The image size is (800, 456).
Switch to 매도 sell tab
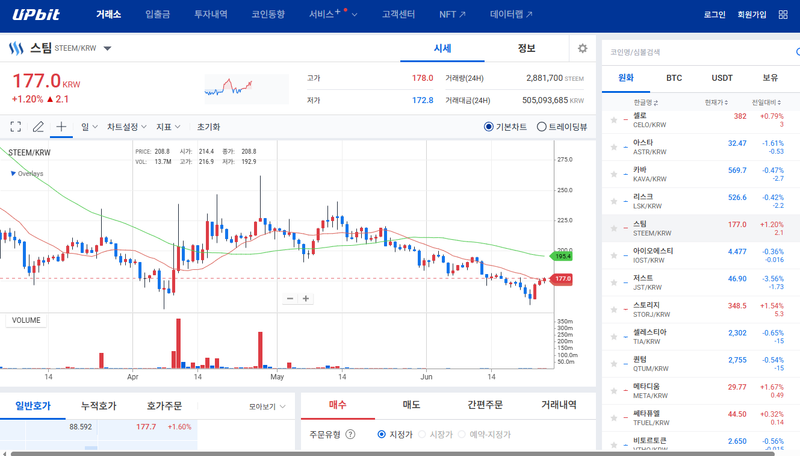point(411,405)
